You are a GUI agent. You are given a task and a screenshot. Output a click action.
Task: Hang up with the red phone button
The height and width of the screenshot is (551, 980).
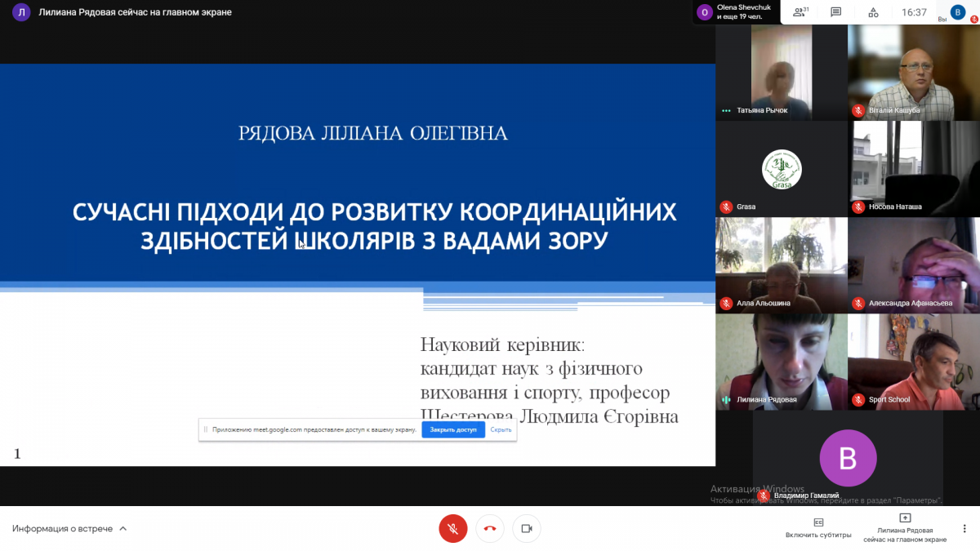(x=489, y=528)
